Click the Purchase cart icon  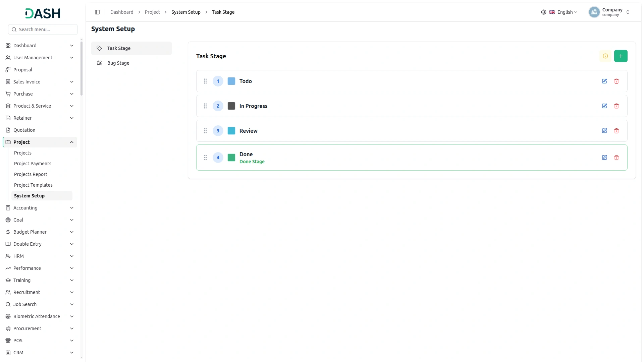pyautogui.click(x=8, y=94)
